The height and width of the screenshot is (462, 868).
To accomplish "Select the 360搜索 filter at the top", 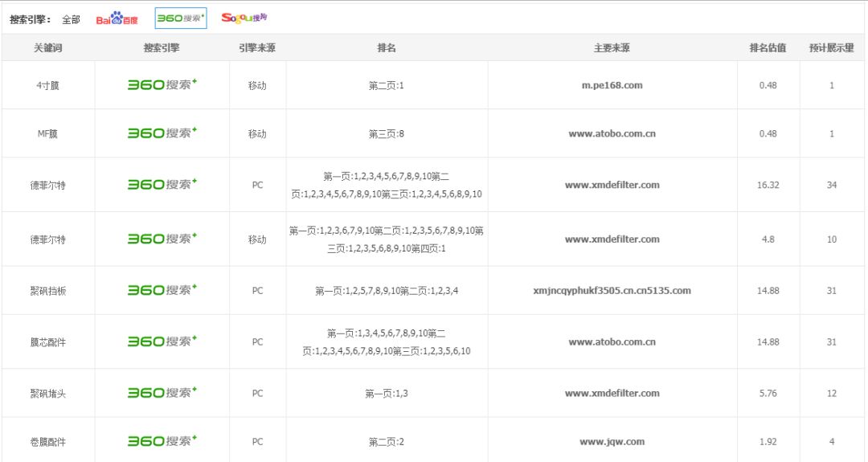I will pos(181,18).
